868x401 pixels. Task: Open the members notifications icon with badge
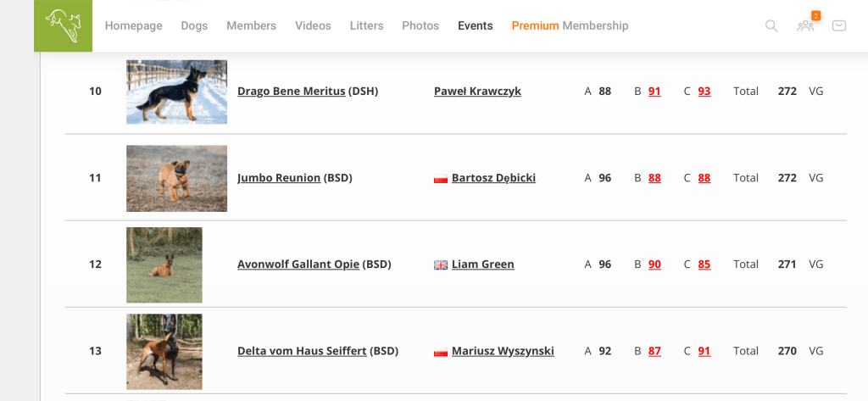click(x=805, y=25)
